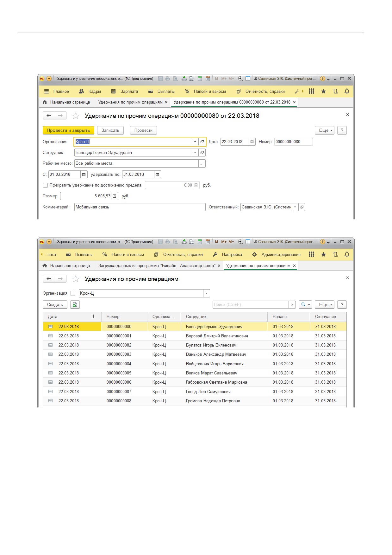Open Сотрудник record via open icon
The height and width of the screenshot is (555, 392).
pyautogui.click(x=202, y=152)
